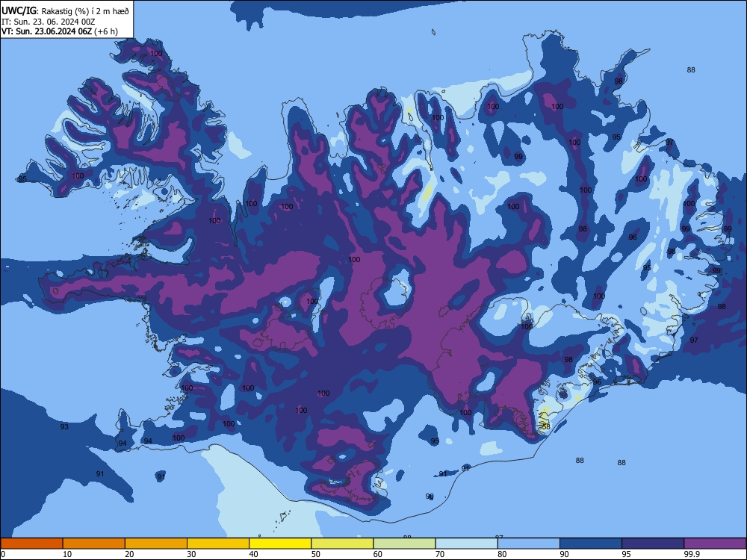Click the legend tick label '70'
Viewport: 747px width, 560px height.
pos(440,554)
